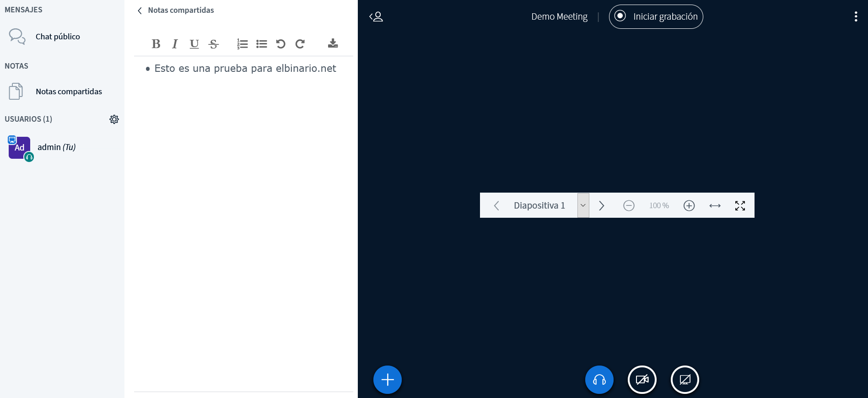The width and height of the screenshot is (868, 398).
Task: Undo the last notes edit
Action: click(280, 44)
